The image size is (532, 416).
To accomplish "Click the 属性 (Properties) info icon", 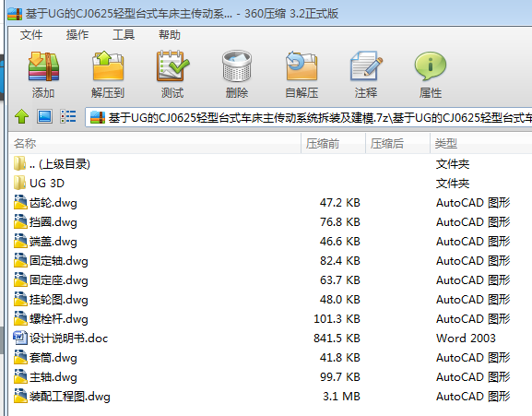I will pos(431,66).
